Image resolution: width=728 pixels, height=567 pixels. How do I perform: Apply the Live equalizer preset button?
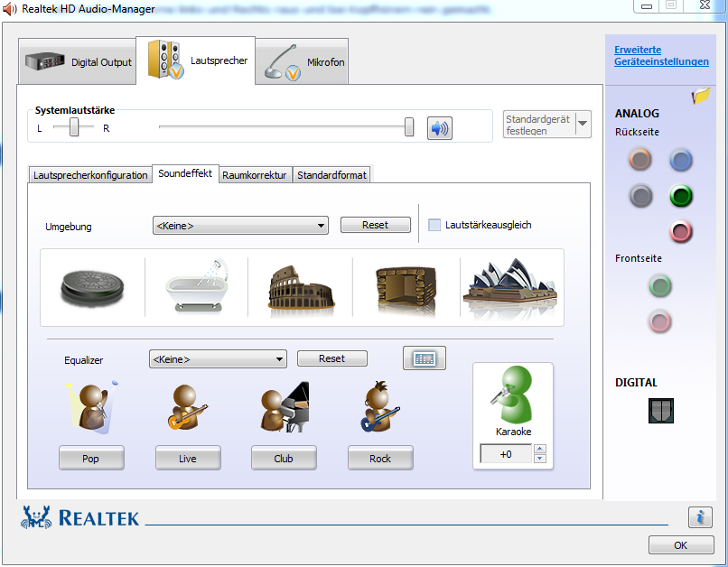[188, 458]
